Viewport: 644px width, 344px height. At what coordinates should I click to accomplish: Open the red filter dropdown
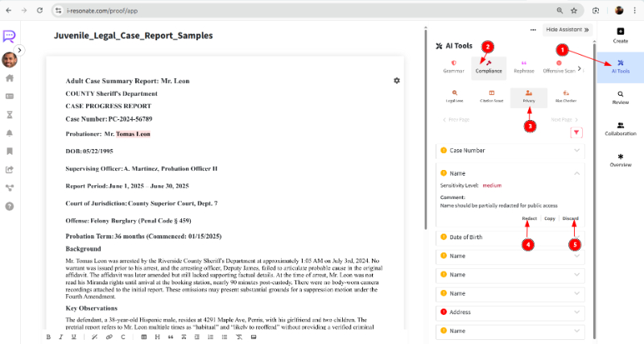(576, 133)
